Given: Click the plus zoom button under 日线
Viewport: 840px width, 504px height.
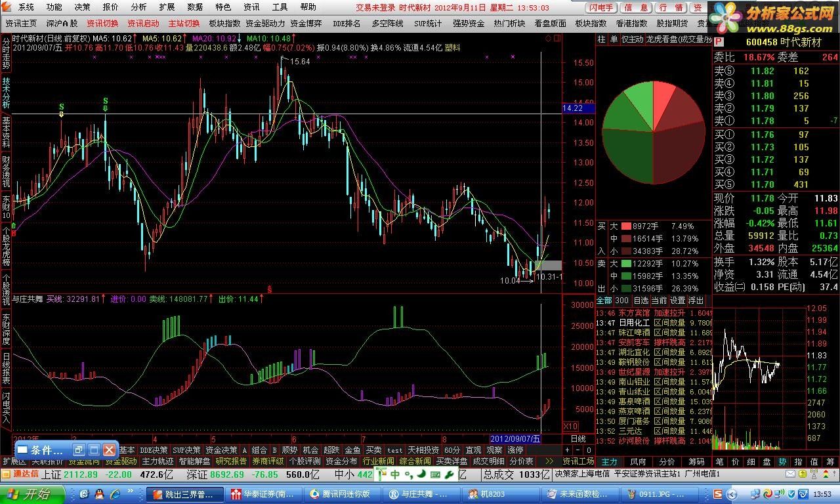Looking at the screenshot, I should [x=568, y=450].
